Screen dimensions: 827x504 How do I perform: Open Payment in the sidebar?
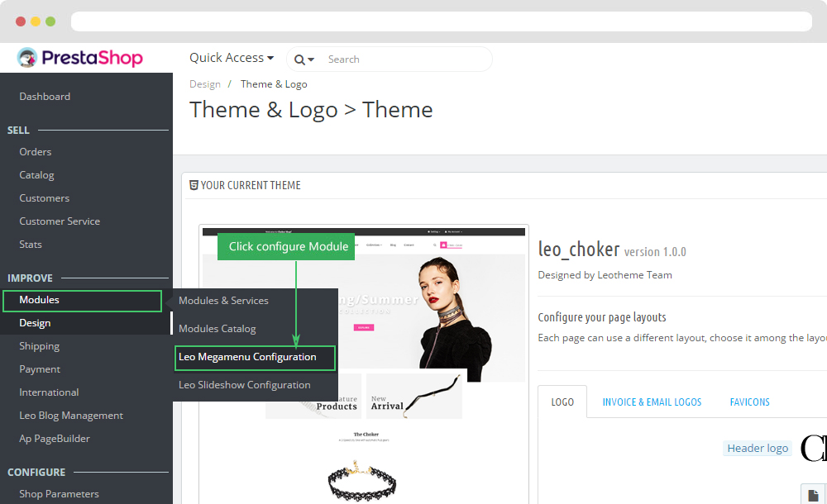(40, 369)
